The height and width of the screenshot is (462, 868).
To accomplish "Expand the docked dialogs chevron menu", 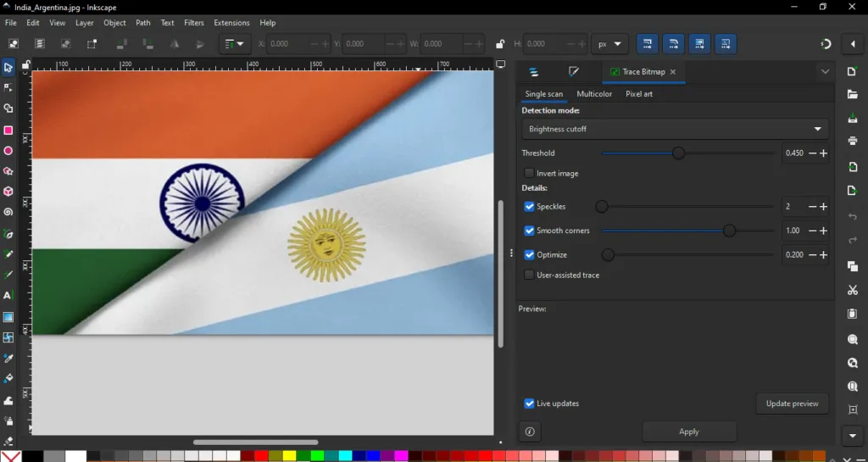I will [826, 71].
